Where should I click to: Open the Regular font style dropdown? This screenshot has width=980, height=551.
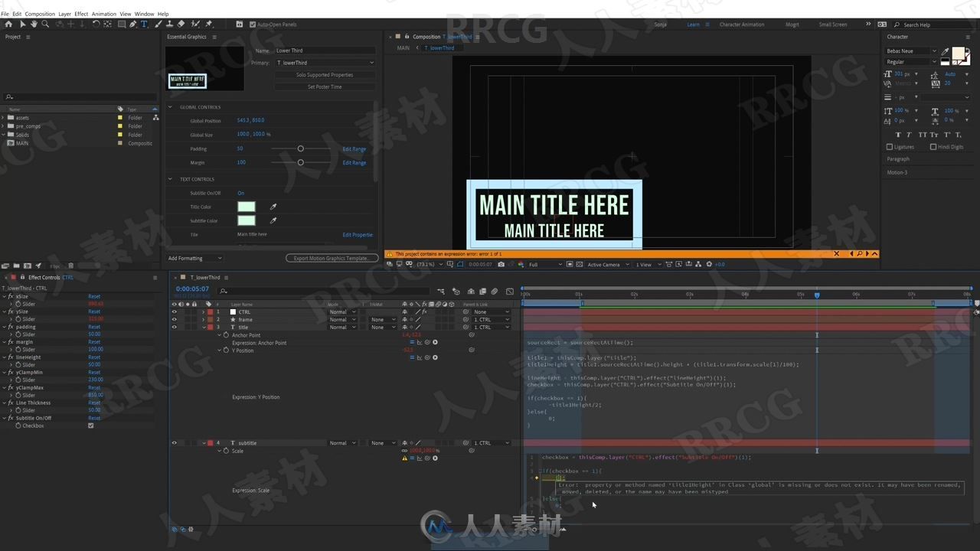[x=911, y=62]
